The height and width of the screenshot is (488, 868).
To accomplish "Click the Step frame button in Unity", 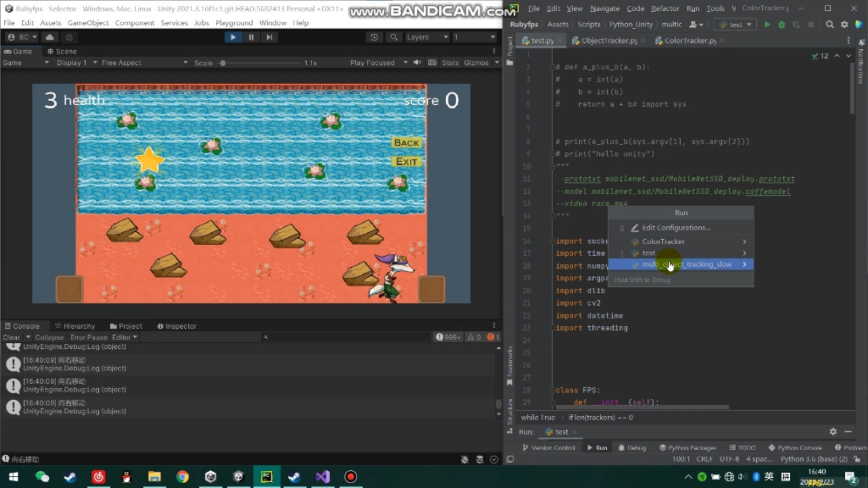I will coord(270,37).
